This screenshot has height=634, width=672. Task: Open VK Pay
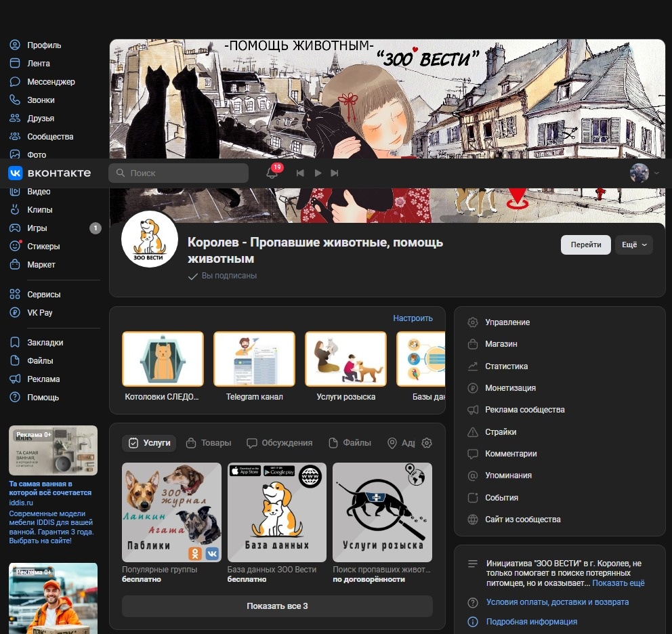coord(30,313)
